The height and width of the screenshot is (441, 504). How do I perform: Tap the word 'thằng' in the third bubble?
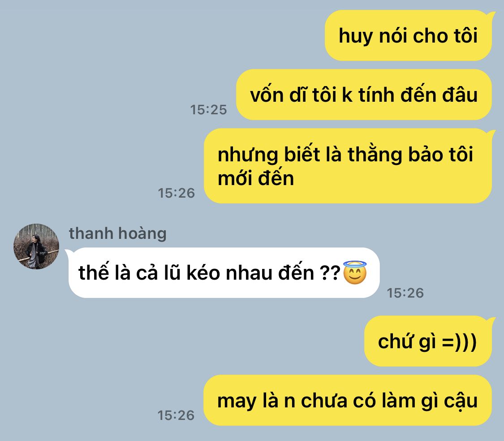375,155
